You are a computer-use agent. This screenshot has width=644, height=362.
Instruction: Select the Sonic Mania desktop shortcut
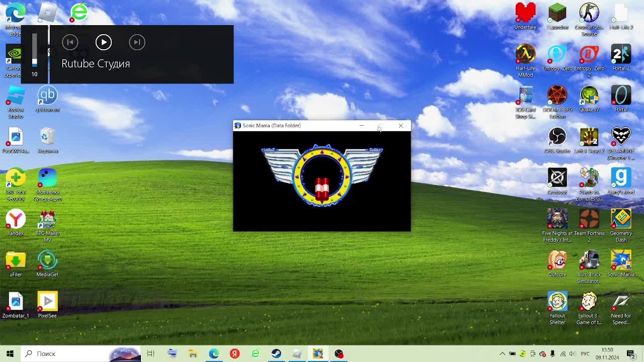[x=621, y=264]
